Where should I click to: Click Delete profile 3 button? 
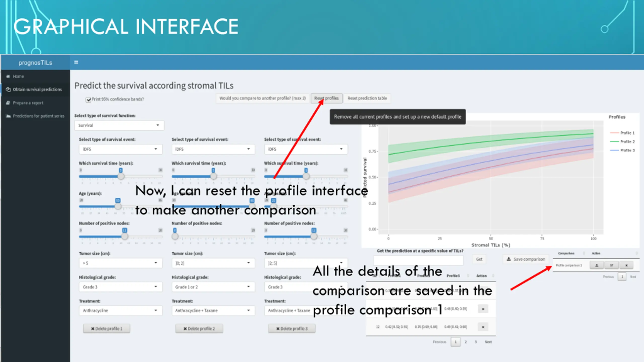click(292, 329)
